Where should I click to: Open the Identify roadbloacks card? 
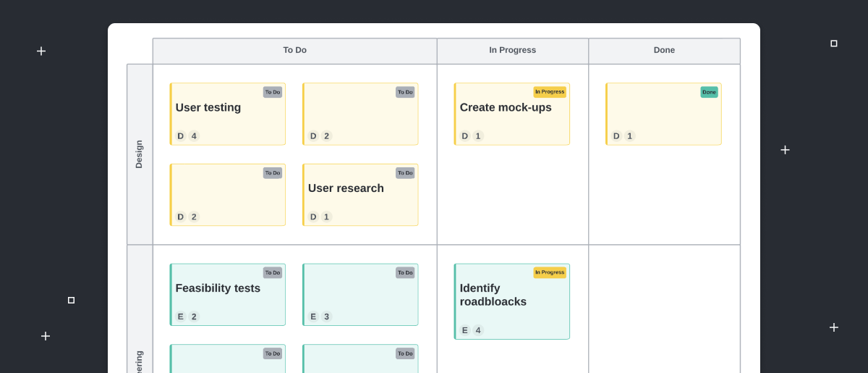(511, 301)
